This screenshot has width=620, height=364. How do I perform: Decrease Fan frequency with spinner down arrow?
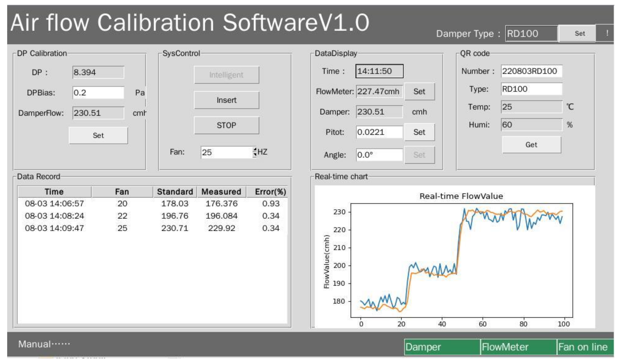[255, 155]
